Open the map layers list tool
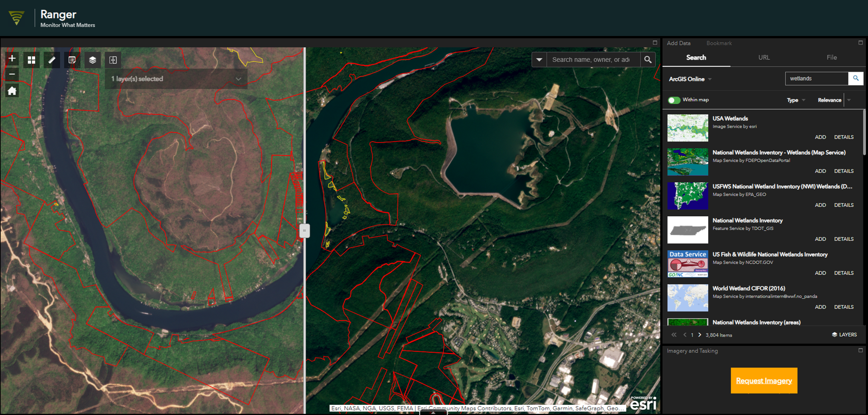 pyautogui.click(x=92, y=60)
